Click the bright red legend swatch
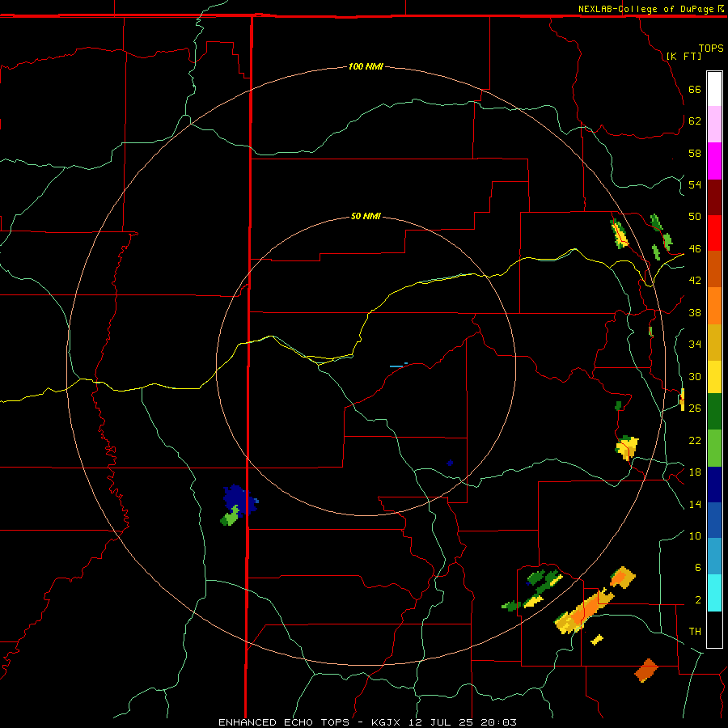The width and height of the screenshot is (728, 728). click(x=714, y=233)
